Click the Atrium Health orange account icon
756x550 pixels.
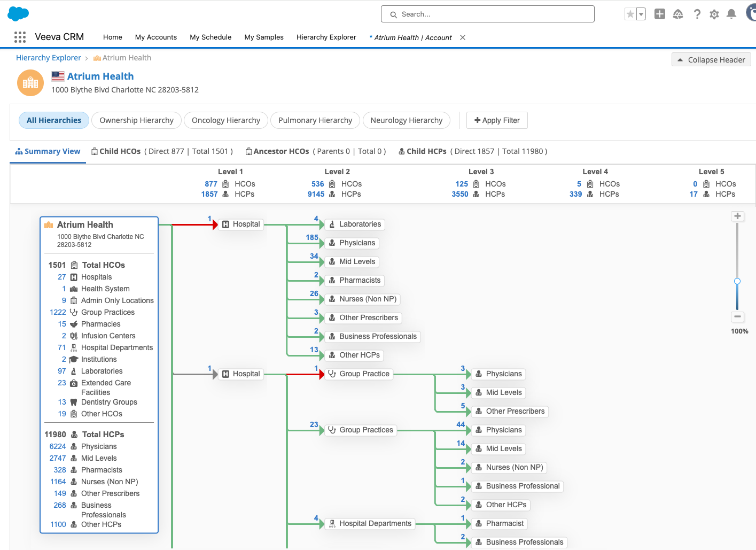30,83
